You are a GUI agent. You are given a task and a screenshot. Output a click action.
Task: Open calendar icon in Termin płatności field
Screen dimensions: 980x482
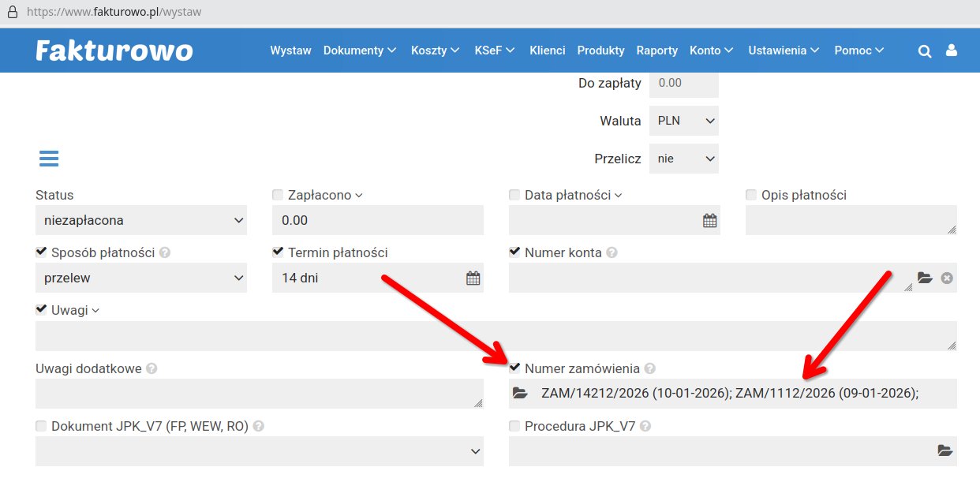473,278
